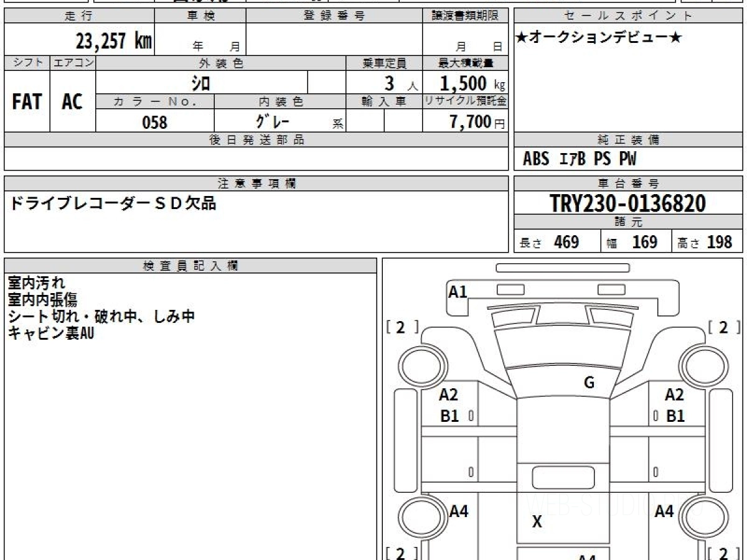Click the chassis number TRY230-0136820
This screenshot has height=560, width=747.
tap(628, 203)
